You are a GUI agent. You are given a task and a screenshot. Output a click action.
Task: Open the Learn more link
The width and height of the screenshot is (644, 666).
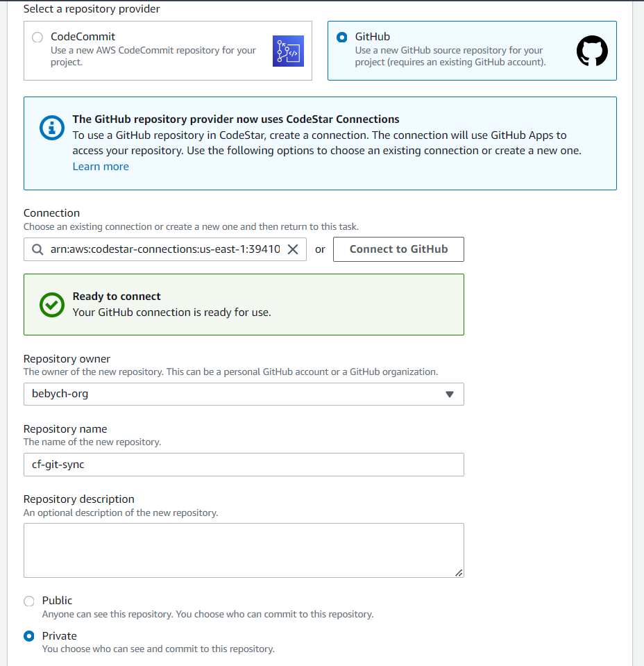101,167
